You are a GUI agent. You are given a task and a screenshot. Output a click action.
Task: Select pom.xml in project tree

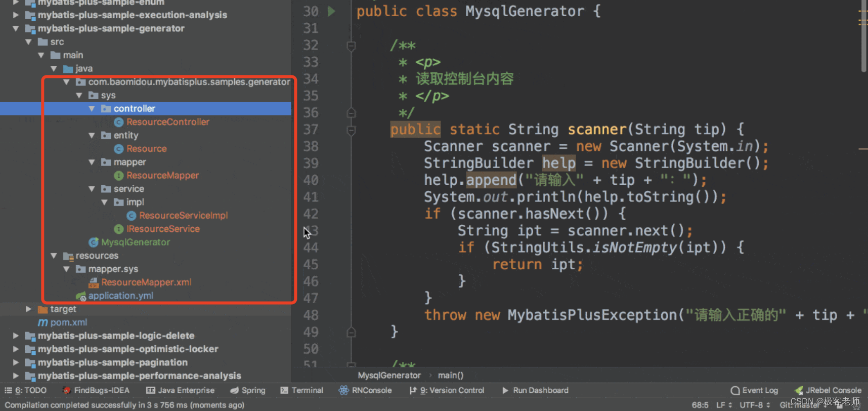[68, 322]
